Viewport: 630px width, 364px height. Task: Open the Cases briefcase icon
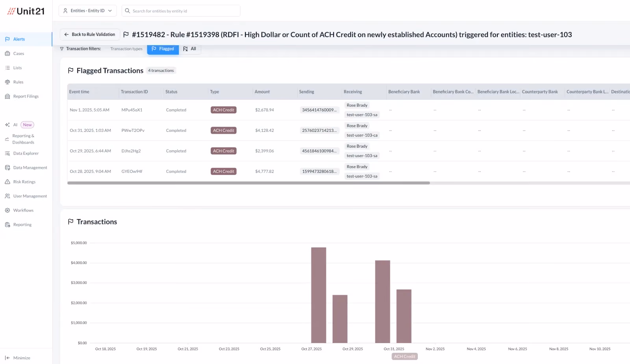[x=7, y=54]
